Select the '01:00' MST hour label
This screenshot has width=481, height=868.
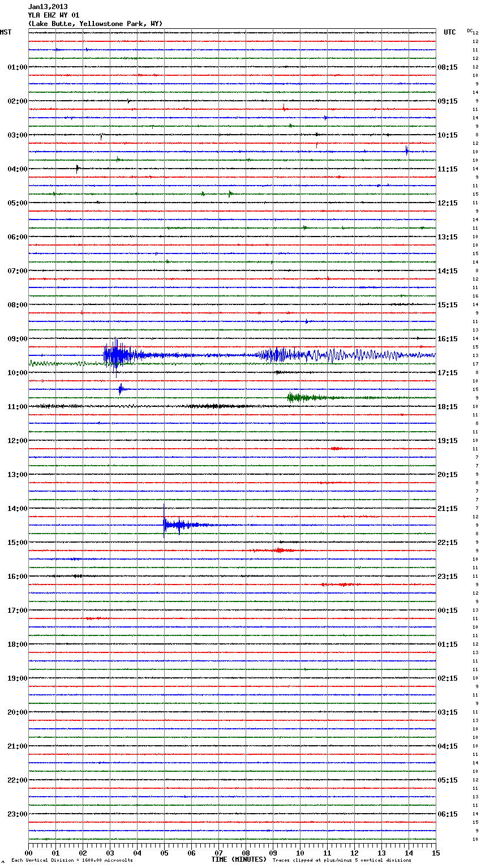click(x=18, y=67)
